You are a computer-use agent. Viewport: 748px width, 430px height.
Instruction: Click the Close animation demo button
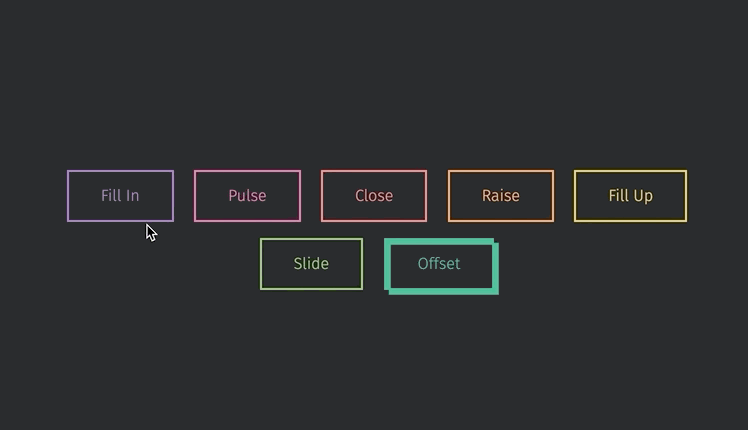(x=374, y=196)
